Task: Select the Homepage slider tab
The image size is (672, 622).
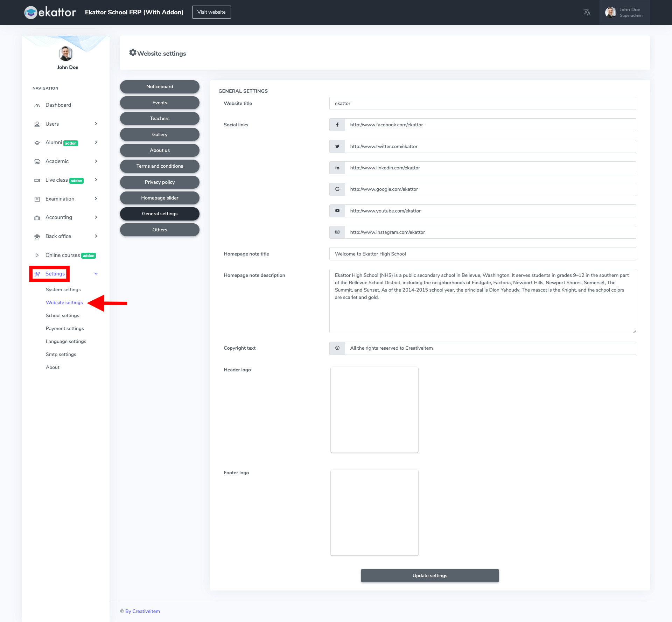Action: [x=159, y=197]
